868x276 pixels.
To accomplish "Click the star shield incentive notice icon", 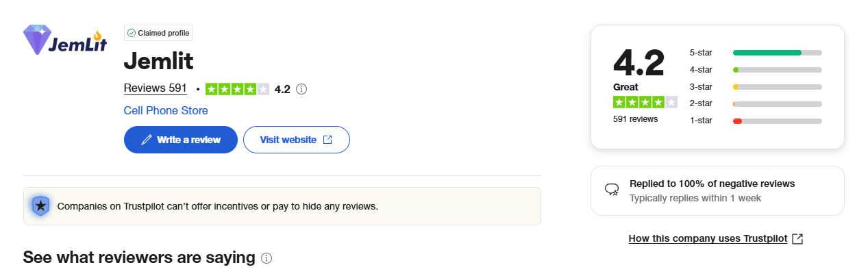I will (x=40, y=205).
